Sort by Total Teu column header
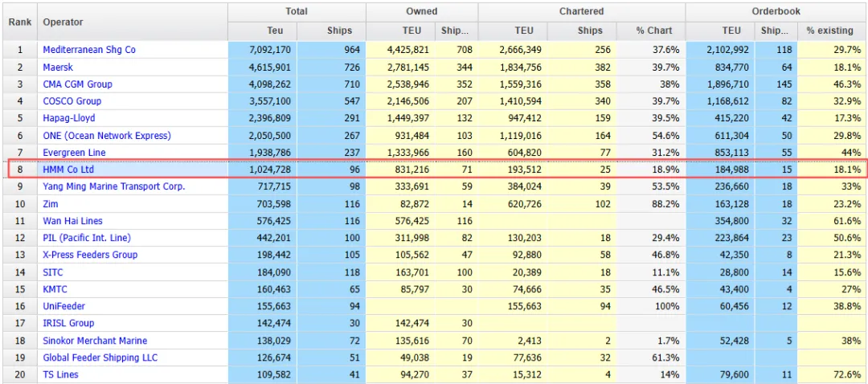 [x=275, y=31]
